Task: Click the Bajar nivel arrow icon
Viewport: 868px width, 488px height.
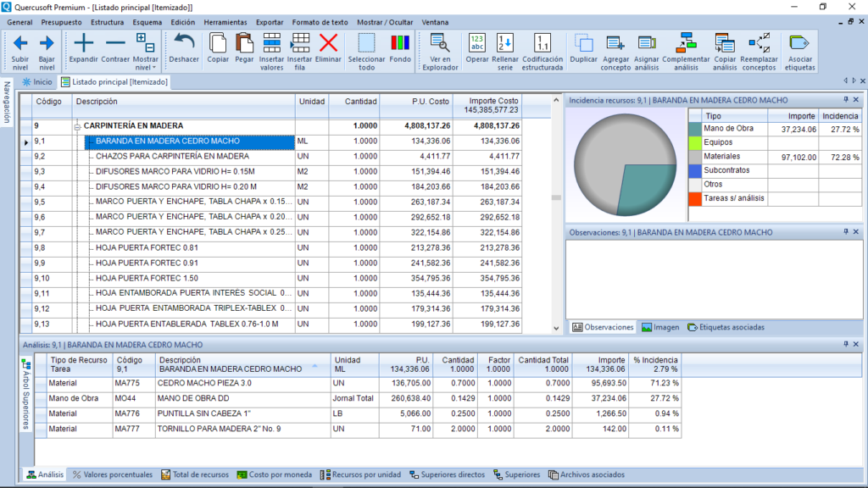Action: 47,43
